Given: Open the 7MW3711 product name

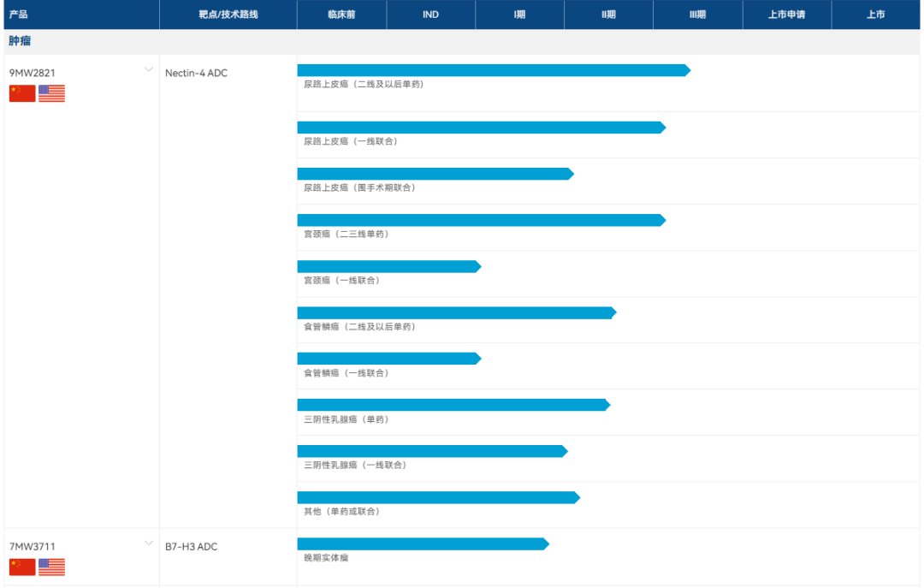Looking at the screenshot, I should click(33, 547).
